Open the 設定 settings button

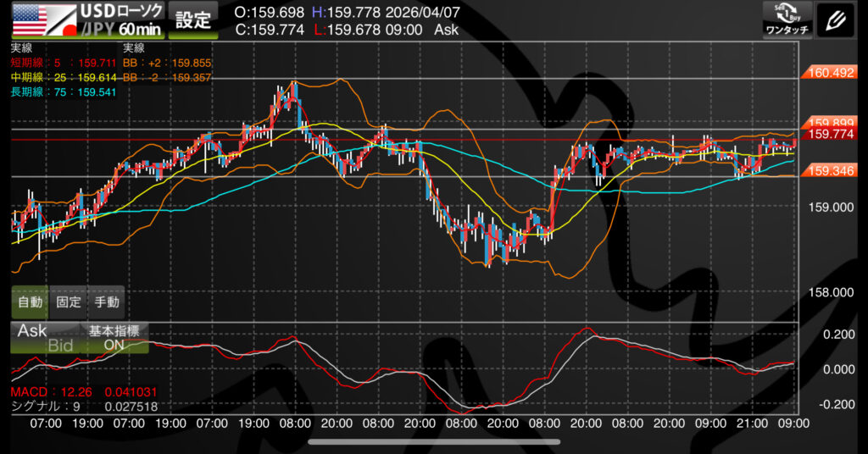(x=192, y=19)
